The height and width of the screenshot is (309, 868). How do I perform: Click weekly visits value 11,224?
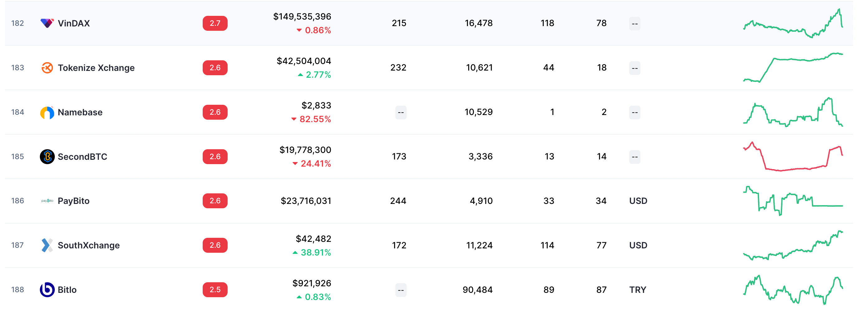point(479,245)
